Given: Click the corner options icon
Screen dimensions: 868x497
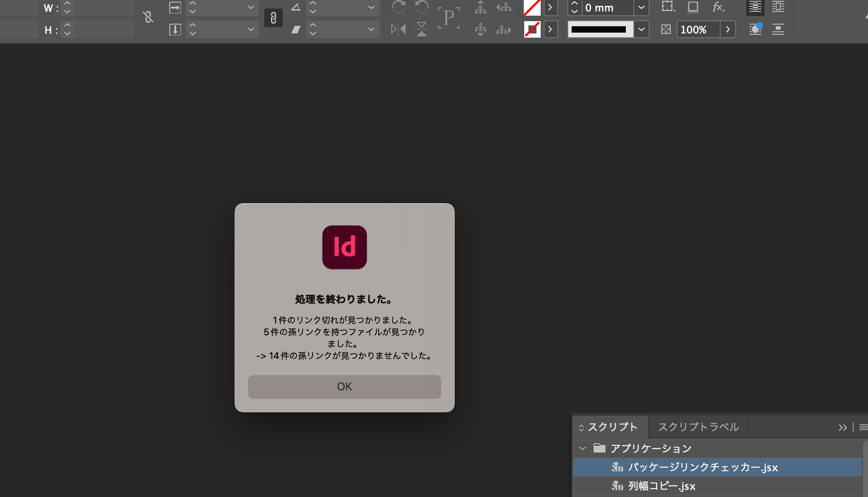Looking at the screenshot, I should pos(669,7).
